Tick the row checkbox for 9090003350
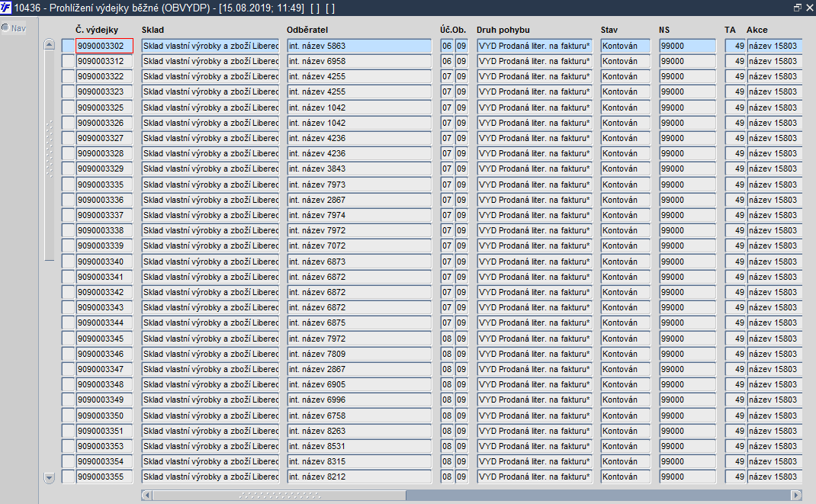This screenshot has width=816, height=504. pos(68,416)
